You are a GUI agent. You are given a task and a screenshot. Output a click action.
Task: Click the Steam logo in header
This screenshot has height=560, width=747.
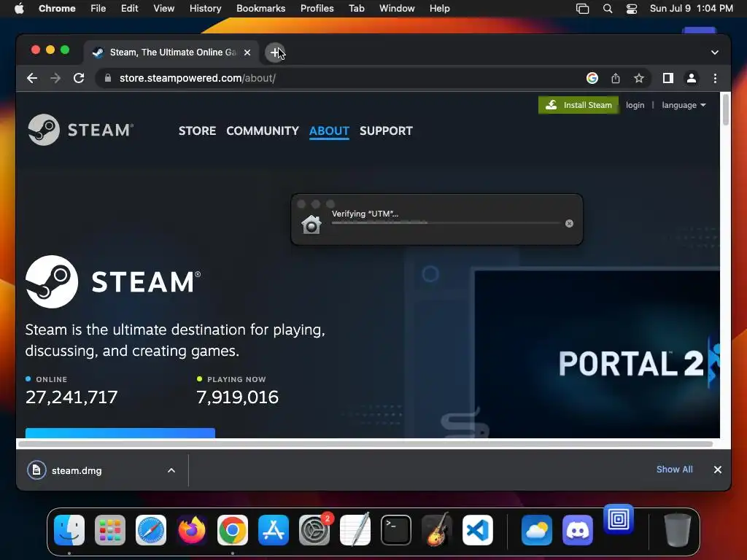pyautogui.click(x=80, y=130)
